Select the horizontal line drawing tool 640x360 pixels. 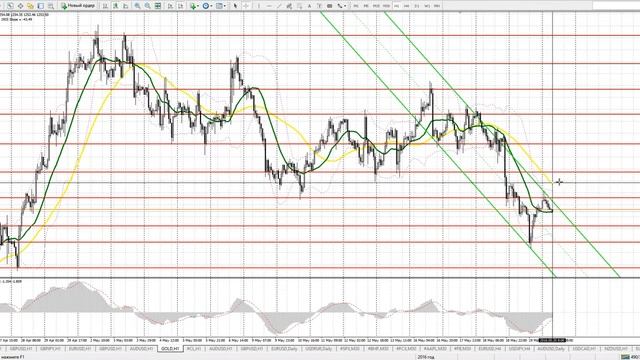click(x=269, y=6)
